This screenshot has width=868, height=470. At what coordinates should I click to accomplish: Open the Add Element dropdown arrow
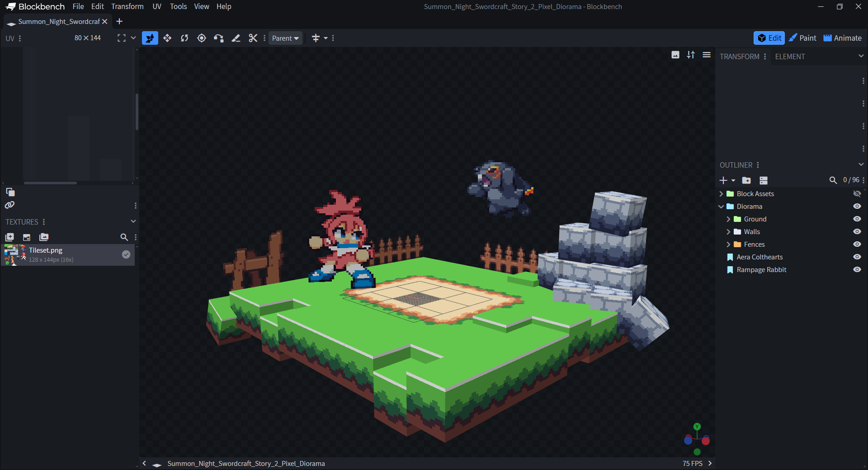coord(733,180)
